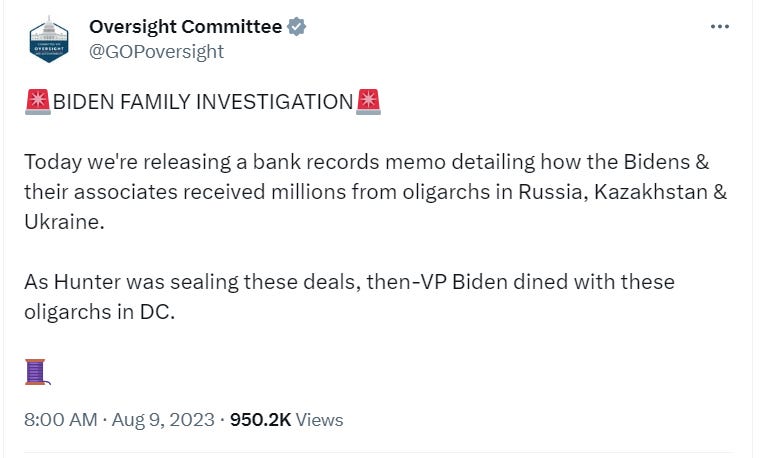This screenshot has width=759, height=458.
Task: Click the thread spool emoji
Action: pyautogui.click(x=37, y=372)
